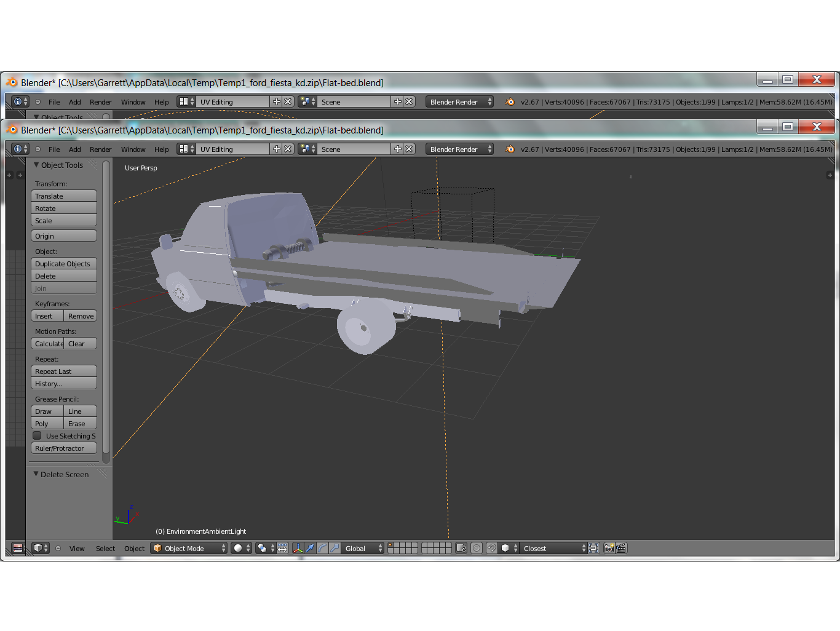Click the Rotate button
Viewport: 840px width, 631px height.
(x=64, y=208)
